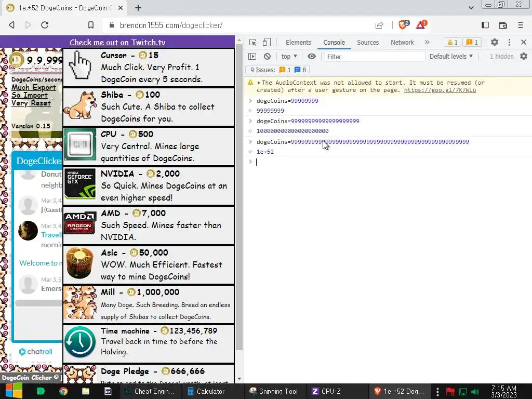Open DevTools customize three-dot menu
This screenshot has height=399, width=532.
(x=509, y=42)
